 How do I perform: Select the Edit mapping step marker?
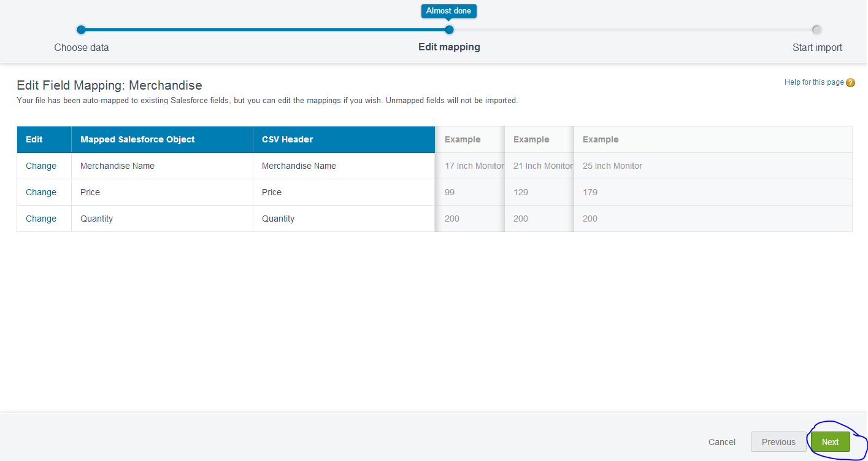(449, 29)
